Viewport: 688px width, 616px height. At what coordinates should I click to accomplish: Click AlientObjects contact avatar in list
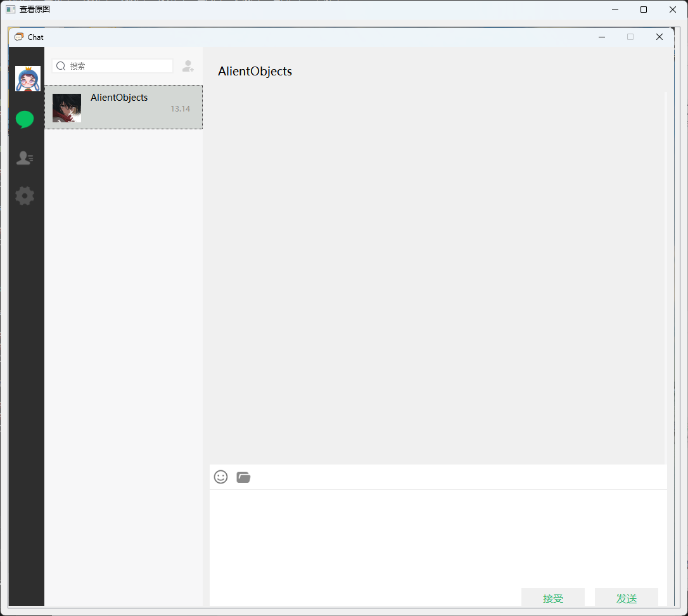pos(67,108)
